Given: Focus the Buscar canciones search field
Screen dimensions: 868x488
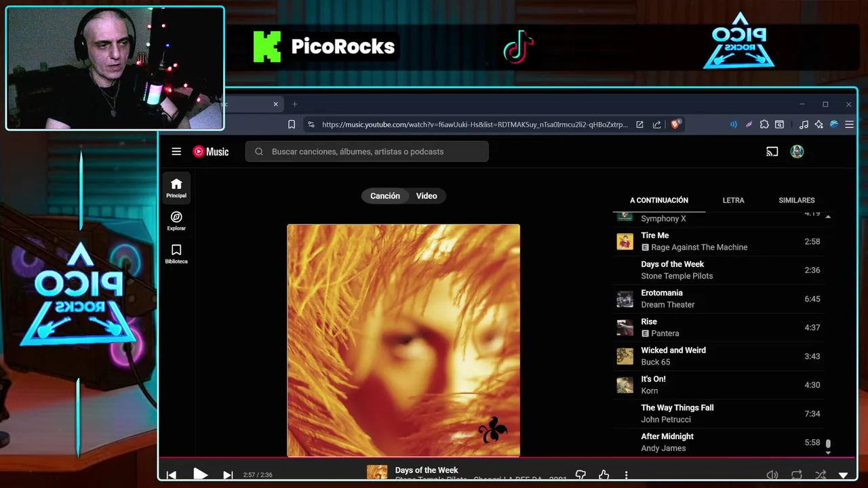Looking at the screenshot, I should coord(367,152).
